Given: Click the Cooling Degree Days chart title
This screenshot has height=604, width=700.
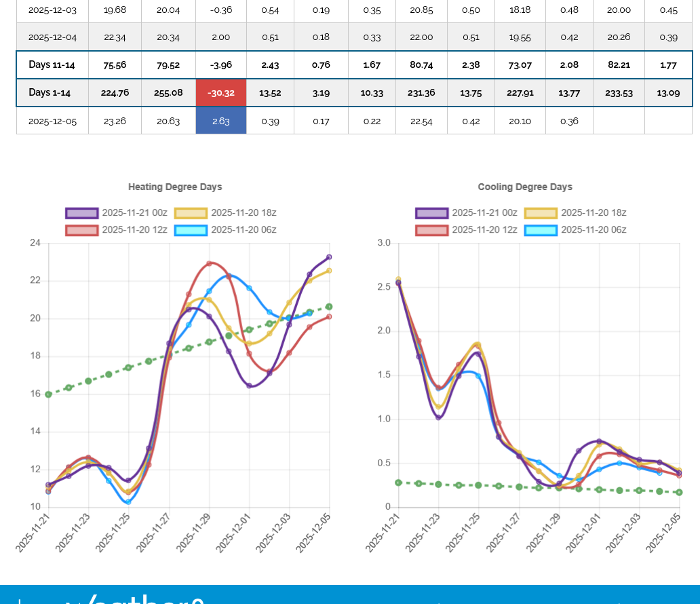Looking at the screenshot, I should [x=525, y=187].
